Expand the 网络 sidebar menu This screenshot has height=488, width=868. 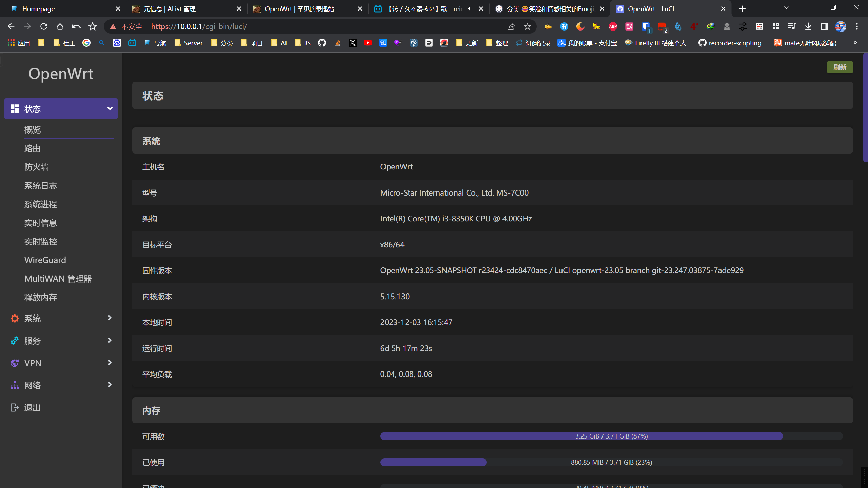[x=61, y=385]
